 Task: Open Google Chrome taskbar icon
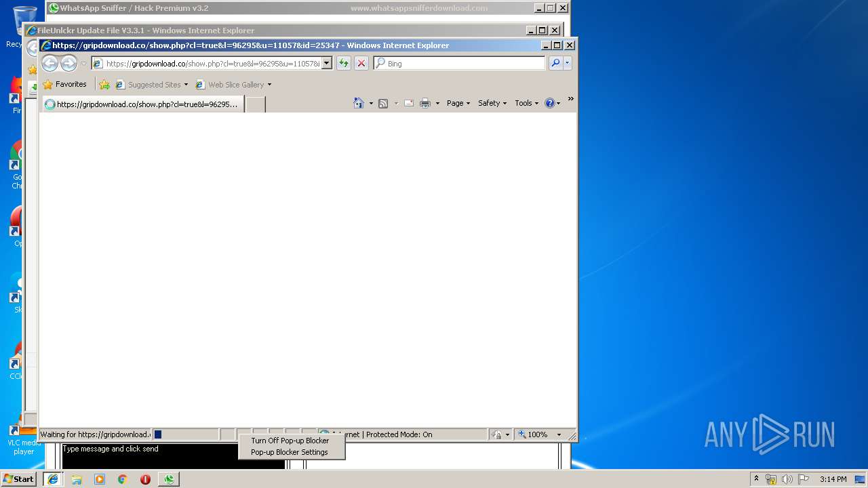coord(123,479)
